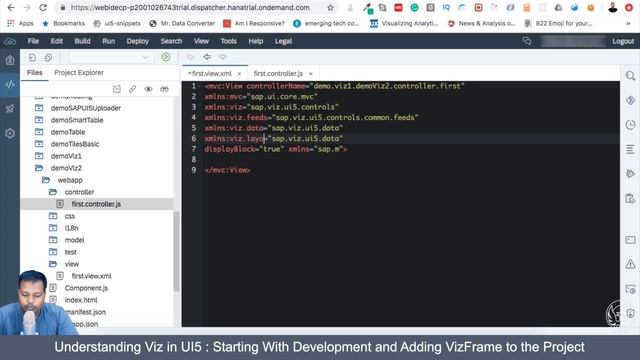The width and height of the screenshot is (640, 360).
Task: Open the Debugger bug icon in right sidebar
Action: 630,174
